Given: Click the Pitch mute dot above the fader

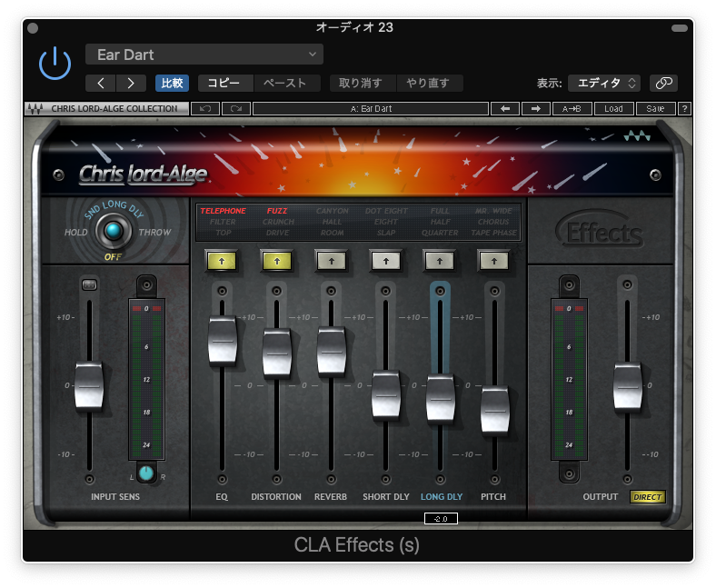Looking at the screenshot, I should point(494,291).
